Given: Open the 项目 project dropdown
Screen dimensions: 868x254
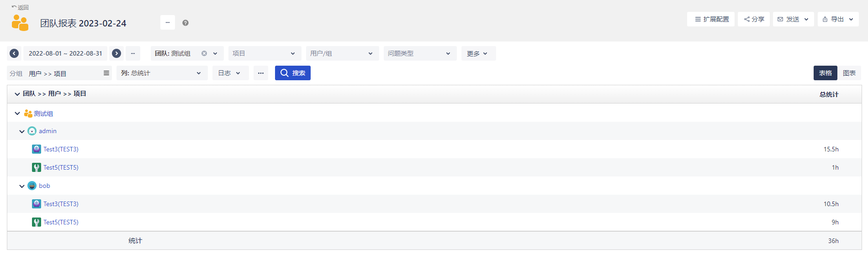Looking at the screenshot, I should point(264,53).
